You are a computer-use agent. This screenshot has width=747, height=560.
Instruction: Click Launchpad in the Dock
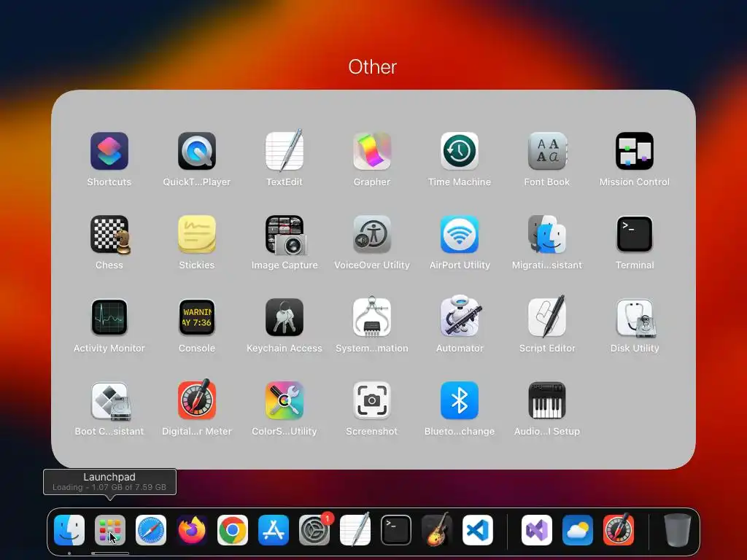(x=110, y=530)
